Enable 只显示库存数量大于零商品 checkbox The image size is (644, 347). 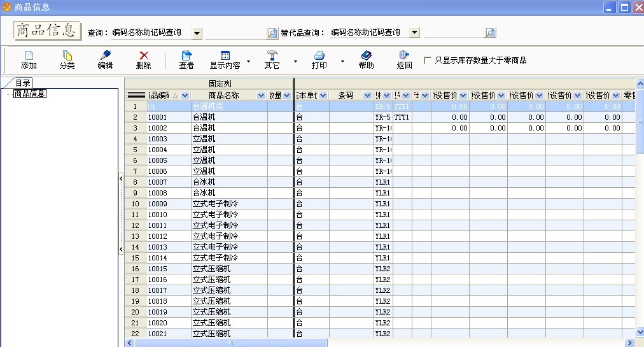[428, 60]
